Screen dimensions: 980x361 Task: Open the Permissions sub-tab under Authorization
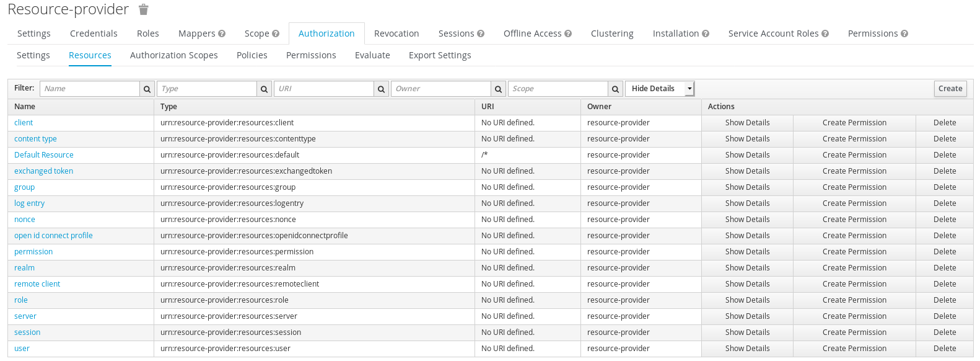311,55
